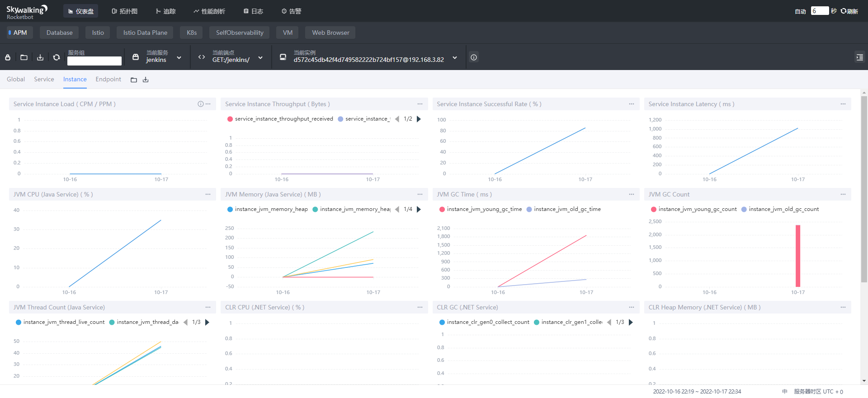This screenshot has height=398, width=868.
Task: Open more menu on JVM GC Time panel
Action: (x=632, y=194)
